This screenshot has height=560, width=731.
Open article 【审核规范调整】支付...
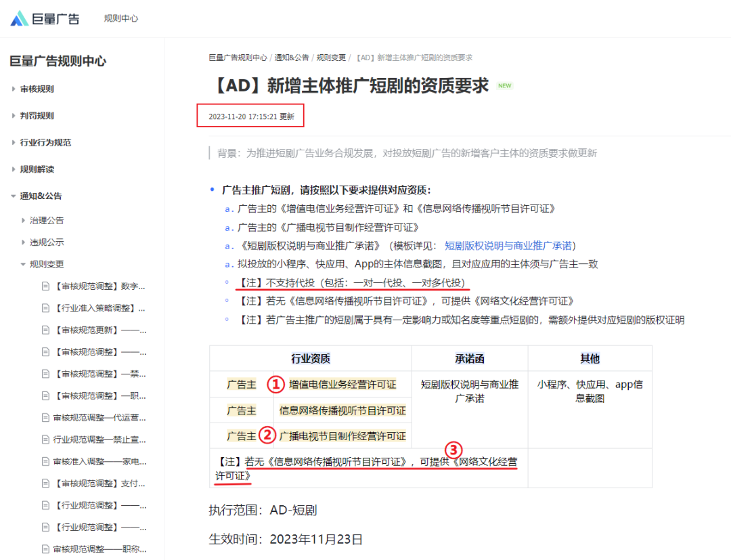click(x=99, y=483)
